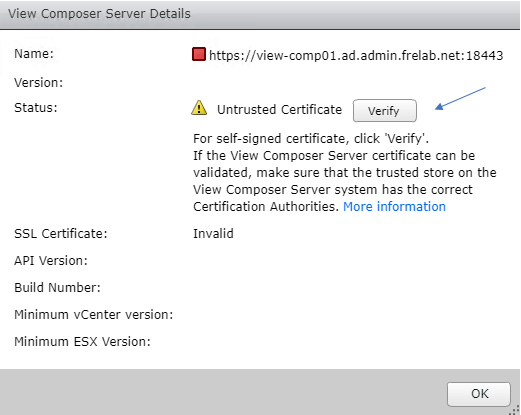Click the Name: label
Screen dimensions: 521x415
[34, 54]
